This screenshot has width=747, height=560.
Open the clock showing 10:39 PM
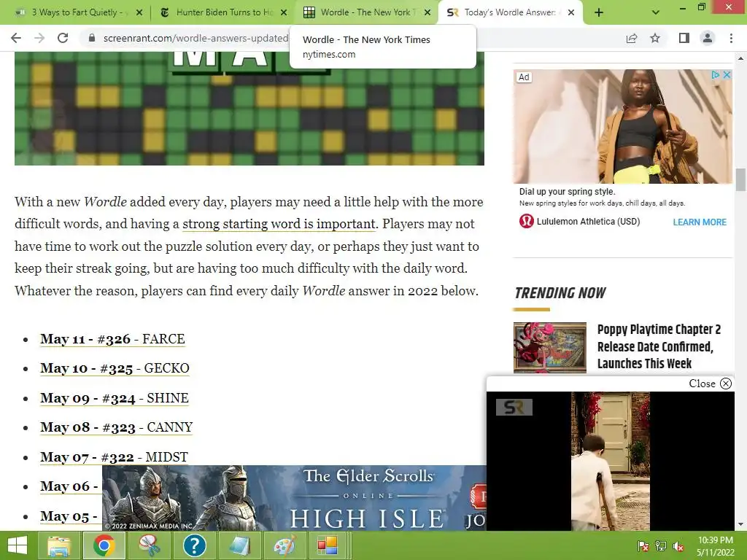click(715, 546)
